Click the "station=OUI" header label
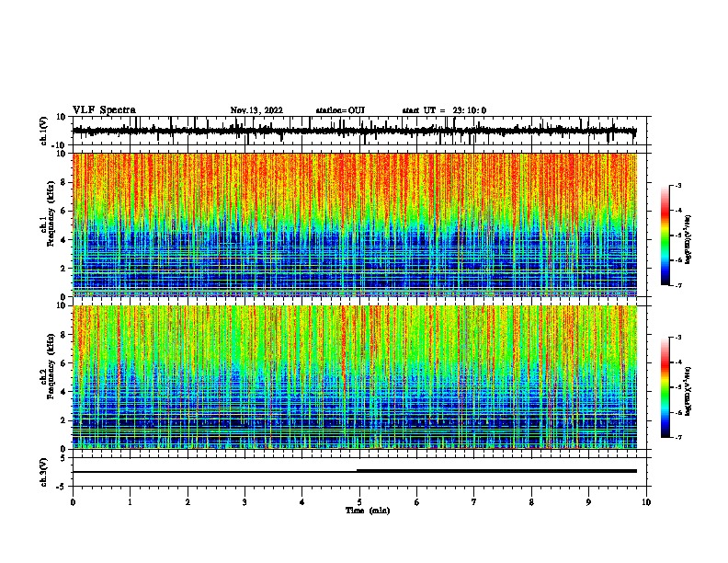Viewport: 728px width, 563px height. [x=340, y=110]
